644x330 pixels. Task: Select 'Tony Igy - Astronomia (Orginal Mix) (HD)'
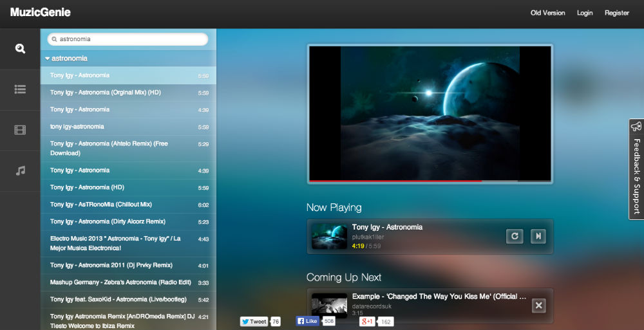pyautogui.click(x=128, y=93)
